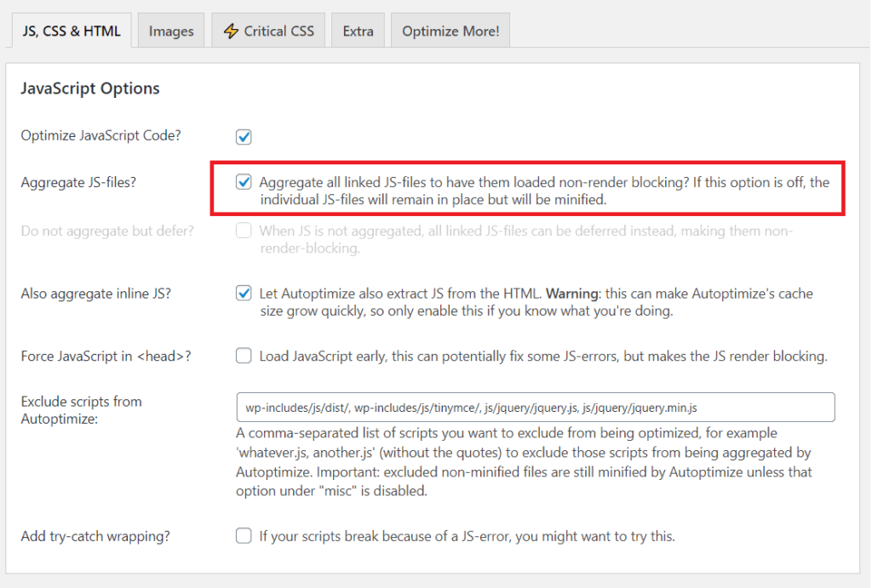Uncheck Also aggregate inline JS checkbox

tap(244, 294)
